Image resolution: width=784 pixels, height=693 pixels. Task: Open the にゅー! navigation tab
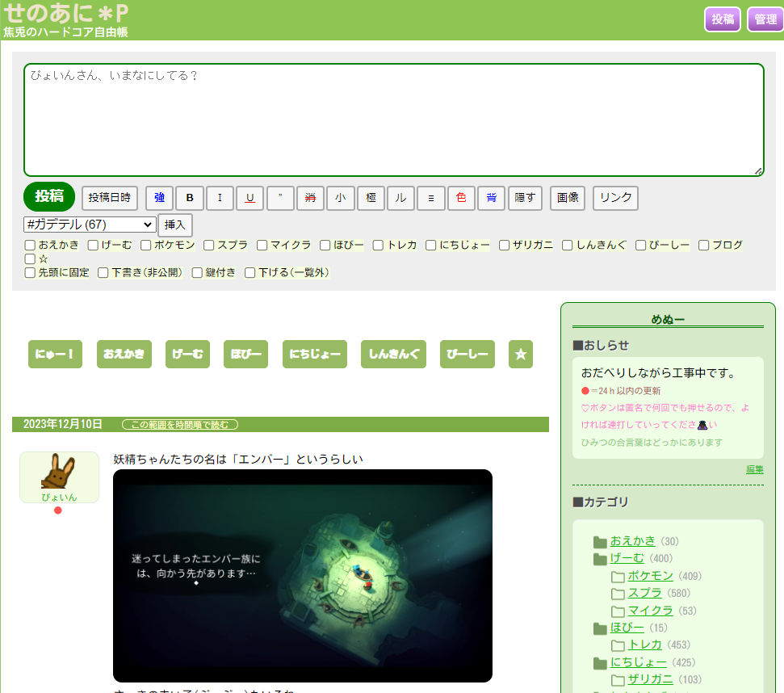click(x=55, y=354)
